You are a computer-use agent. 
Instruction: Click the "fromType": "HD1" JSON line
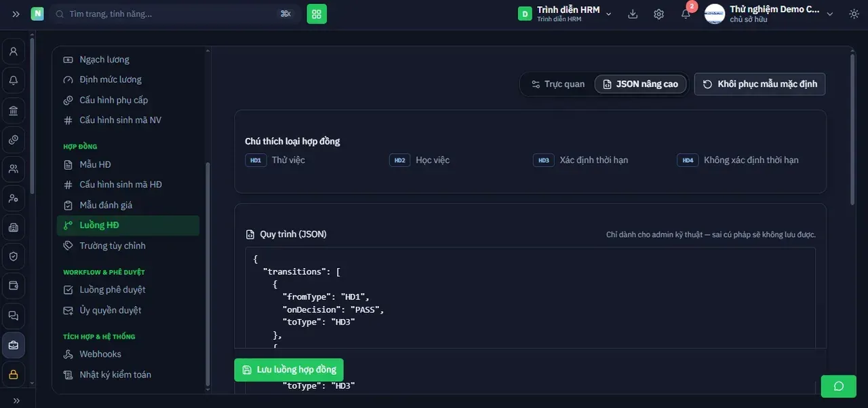click(325, 297)
